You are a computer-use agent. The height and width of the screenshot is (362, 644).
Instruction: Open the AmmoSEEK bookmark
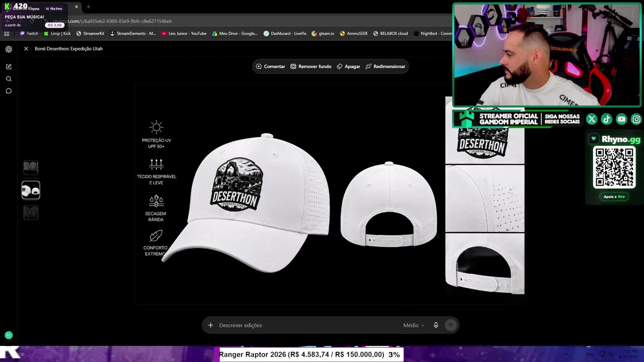pos(354,34)
